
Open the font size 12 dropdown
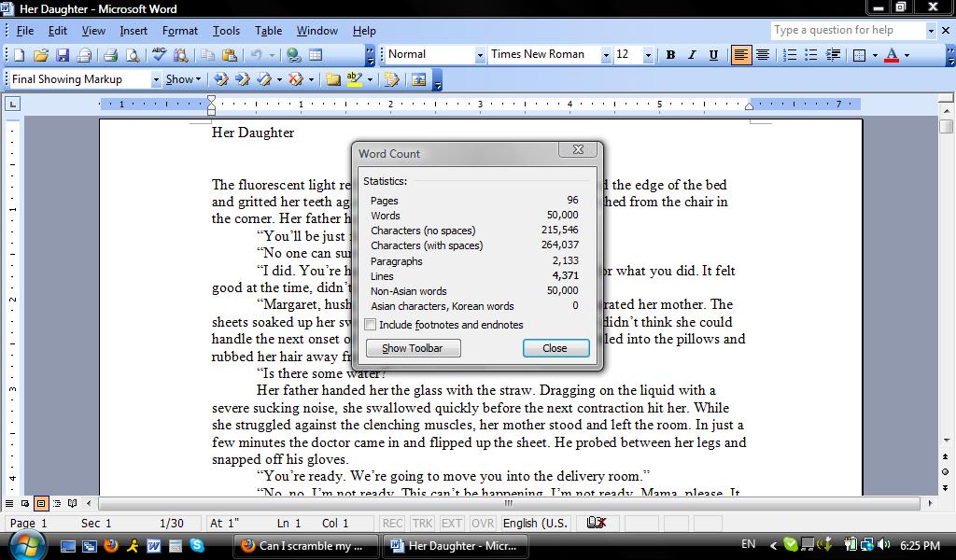[x=648, y=55]
